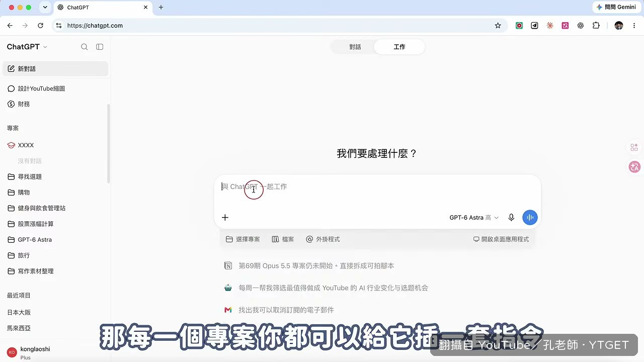Open 外掛程式 plugins option
This screenshot has width=644, height=362.
[323, 239]
